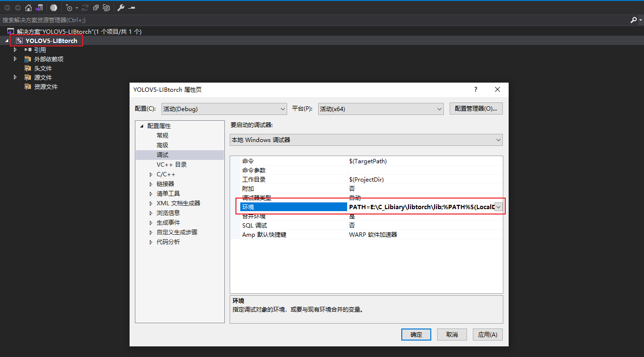Select 常规 in the property tree
The height and width of the screenshot is (357, 644).
point(162,136)
